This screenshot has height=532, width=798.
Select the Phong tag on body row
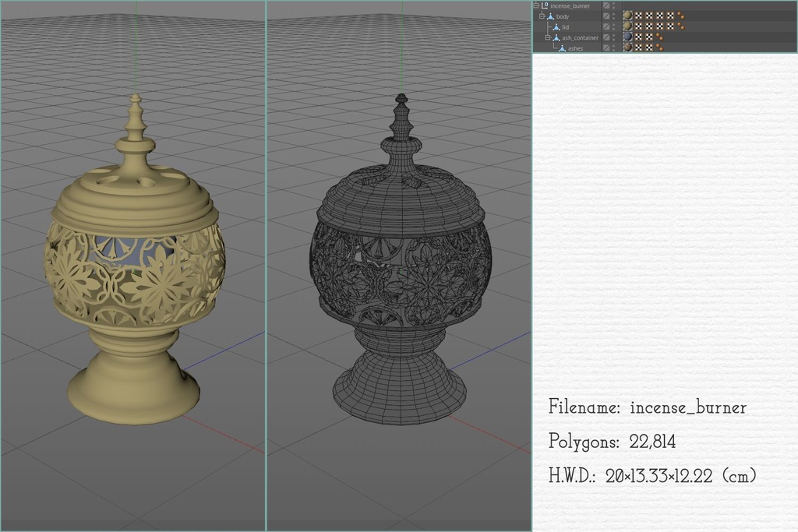681,16
